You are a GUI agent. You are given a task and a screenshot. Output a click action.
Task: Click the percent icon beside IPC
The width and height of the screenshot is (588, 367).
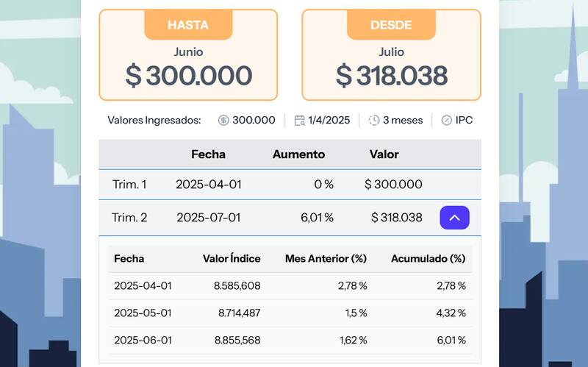click(446, 120)
